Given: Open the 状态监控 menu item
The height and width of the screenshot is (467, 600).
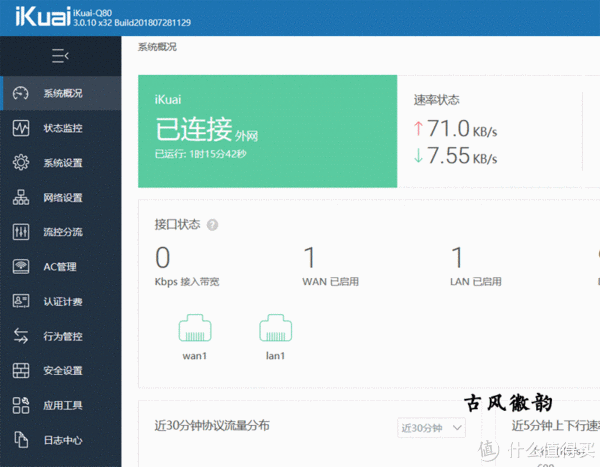Looking at the screenshot, I should click(60, 128).
